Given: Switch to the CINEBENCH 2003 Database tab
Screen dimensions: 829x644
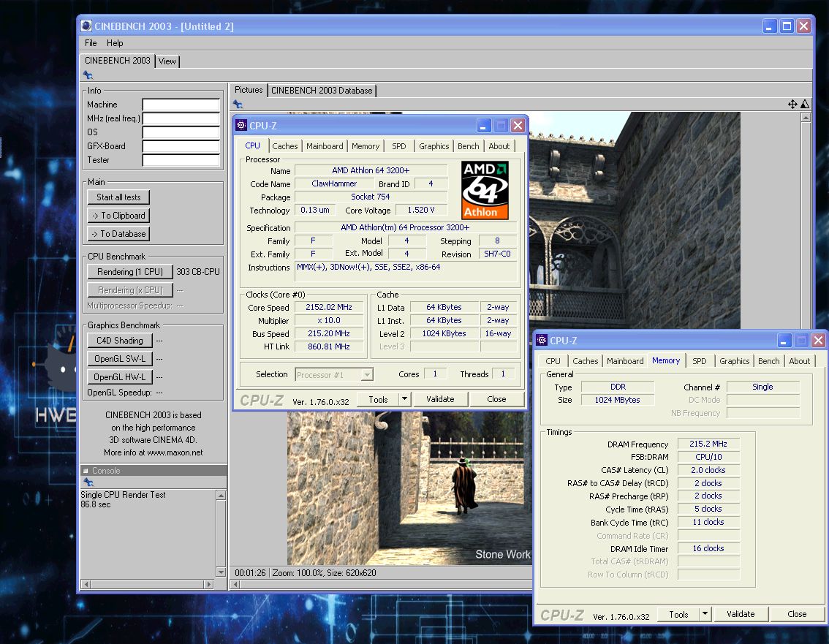Looking at the screenshot, I should pyautogui.click(x=322, y=91).
